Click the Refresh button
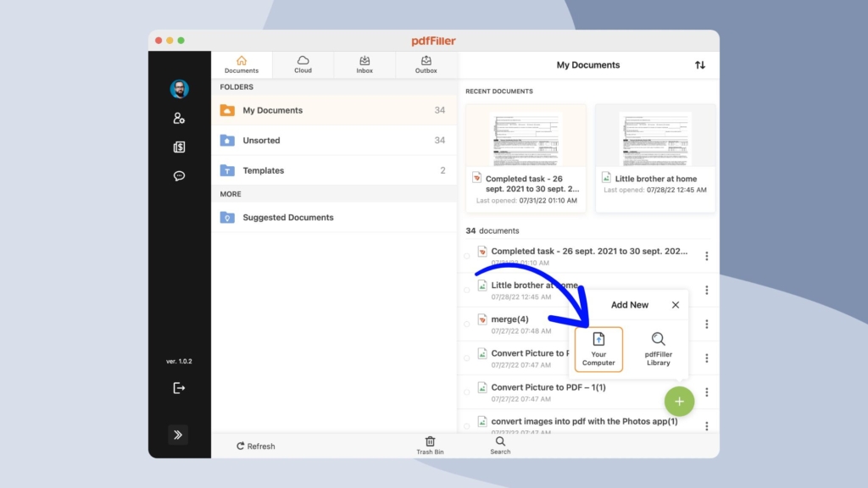 click(x=256, y=446)
